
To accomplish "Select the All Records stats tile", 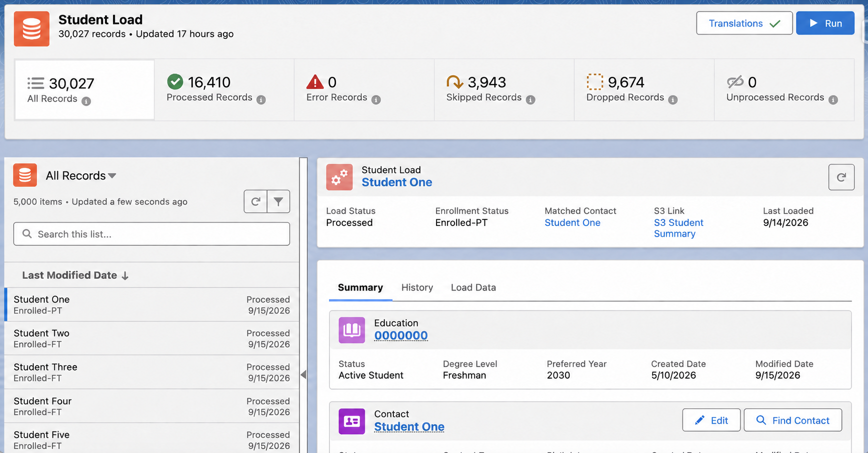I will click(x=84, y=90).
